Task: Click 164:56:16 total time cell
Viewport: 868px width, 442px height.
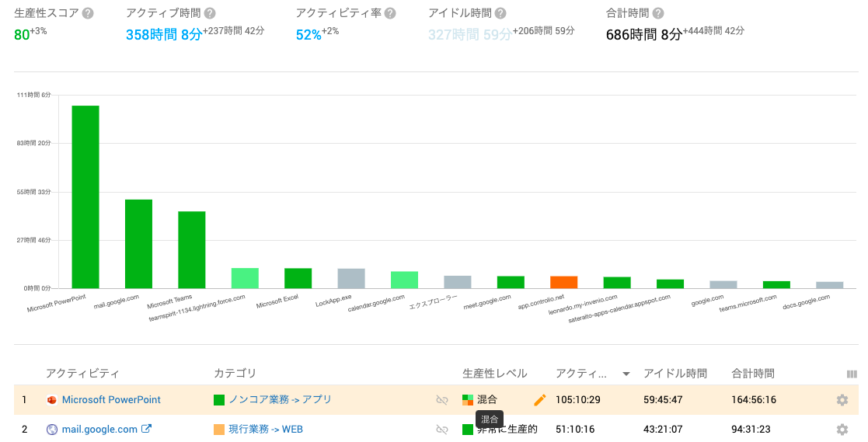Action: [x=754, y=400]
